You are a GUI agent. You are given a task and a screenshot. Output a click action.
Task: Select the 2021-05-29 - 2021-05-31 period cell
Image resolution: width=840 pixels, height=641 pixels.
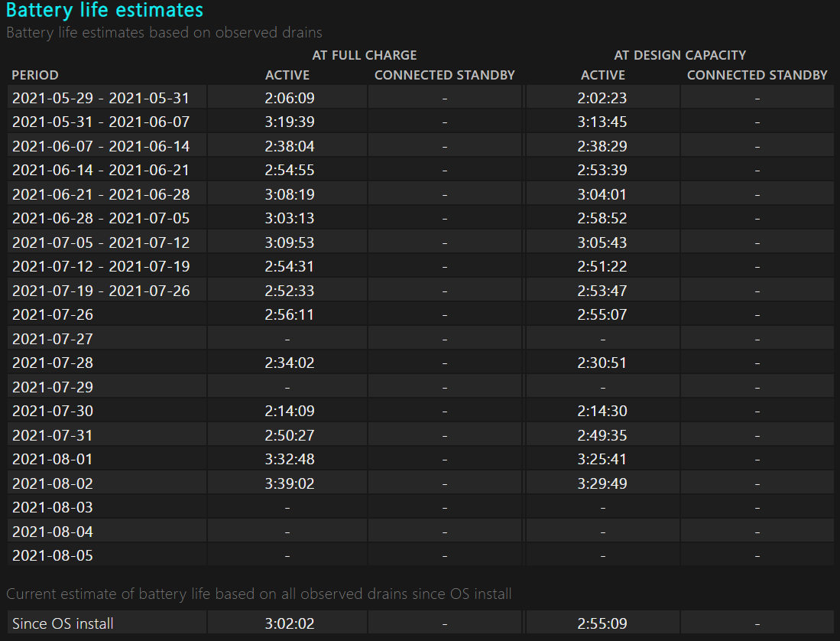[101, 98]
